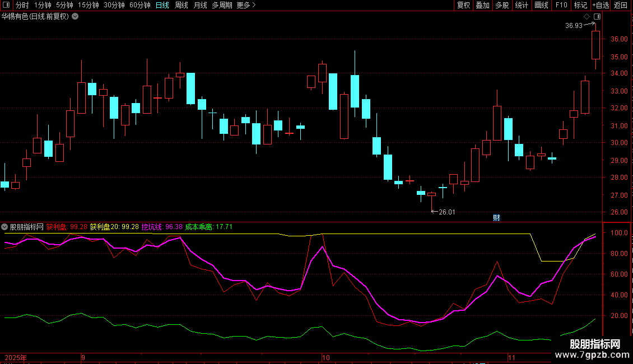Select the 周线 weekly chart tab
The height and width of the screenshot is (364, 633).
point(181,5)
